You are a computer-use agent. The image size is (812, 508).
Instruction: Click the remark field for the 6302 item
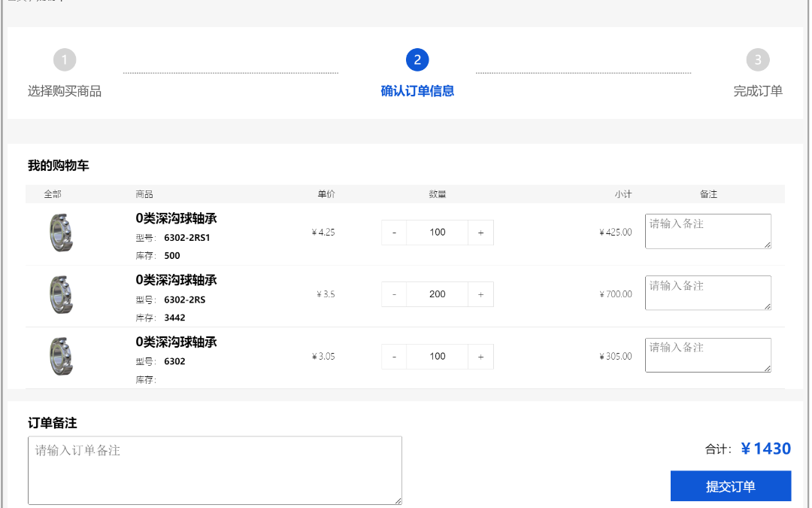[x=707, y=354]
